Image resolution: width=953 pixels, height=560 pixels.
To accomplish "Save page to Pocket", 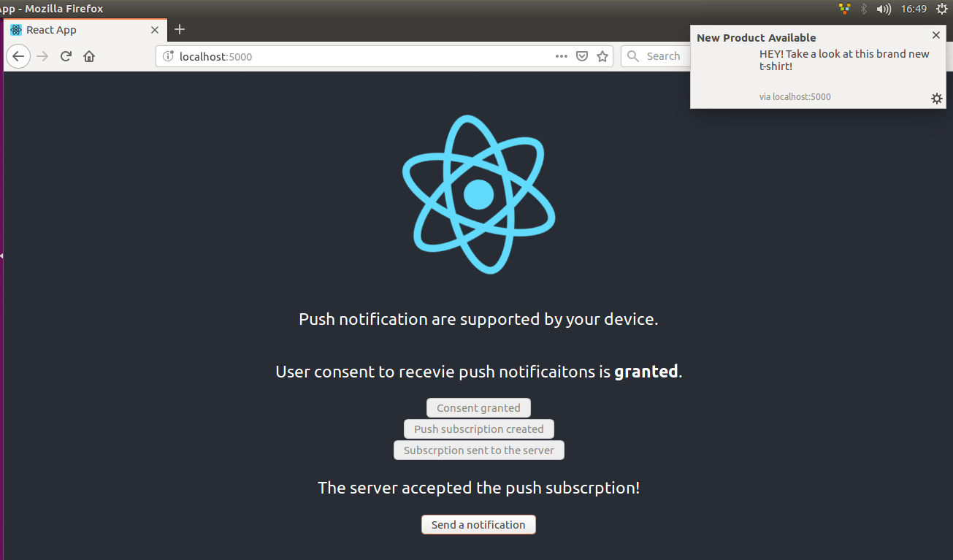I will [x=582, y=56].
